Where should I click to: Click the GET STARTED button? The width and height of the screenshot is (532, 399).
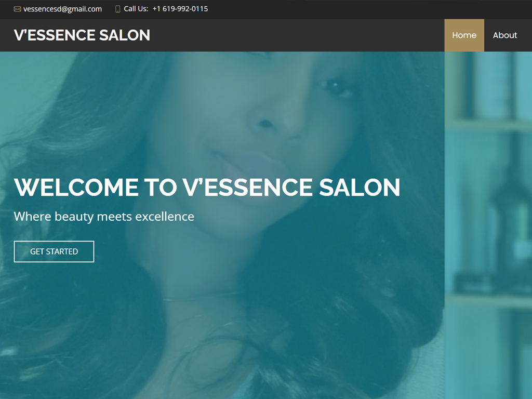click(54, 251)
